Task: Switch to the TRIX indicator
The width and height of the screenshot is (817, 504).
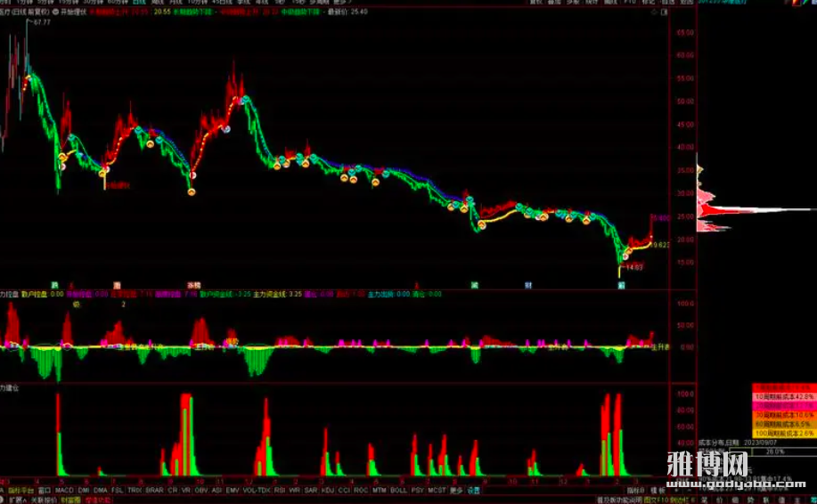Action: tap(135, 490)
